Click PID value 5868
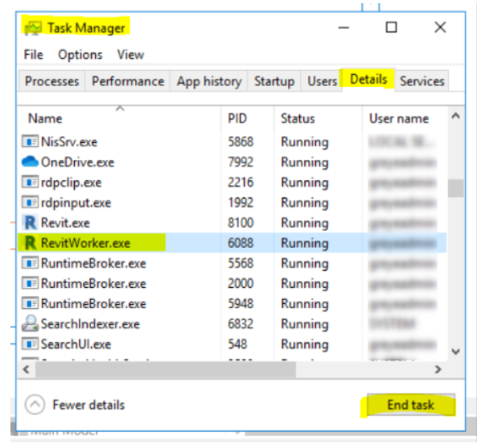481x448 pixels. click(240, 142)
